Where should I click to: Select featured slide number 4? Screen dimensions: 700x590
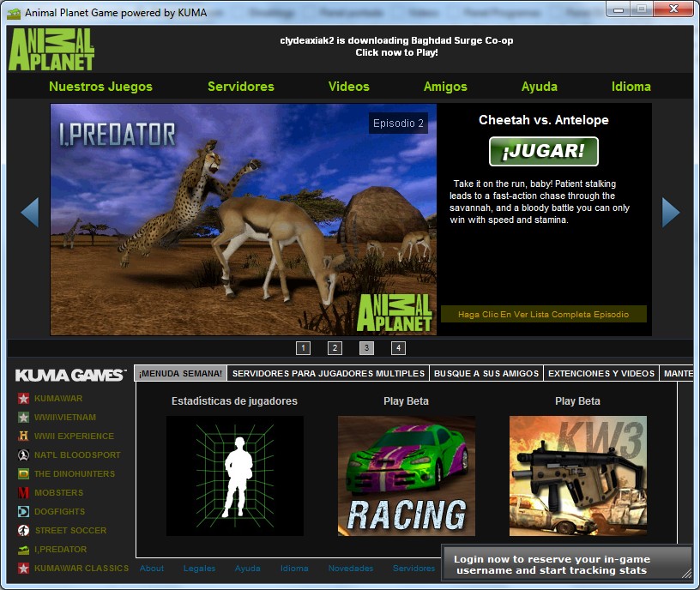click(x=398, y=347)
